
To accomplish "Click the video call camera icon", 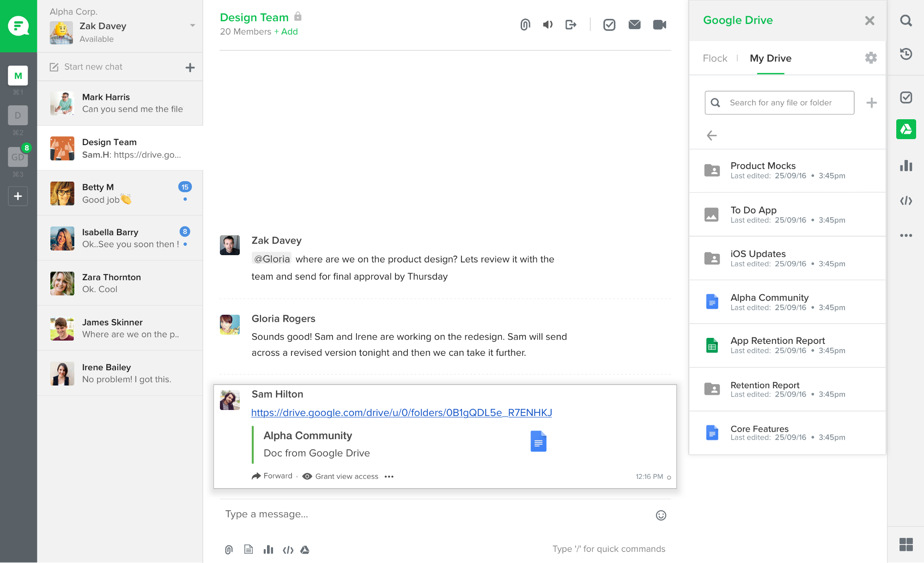I will point(659,24).
